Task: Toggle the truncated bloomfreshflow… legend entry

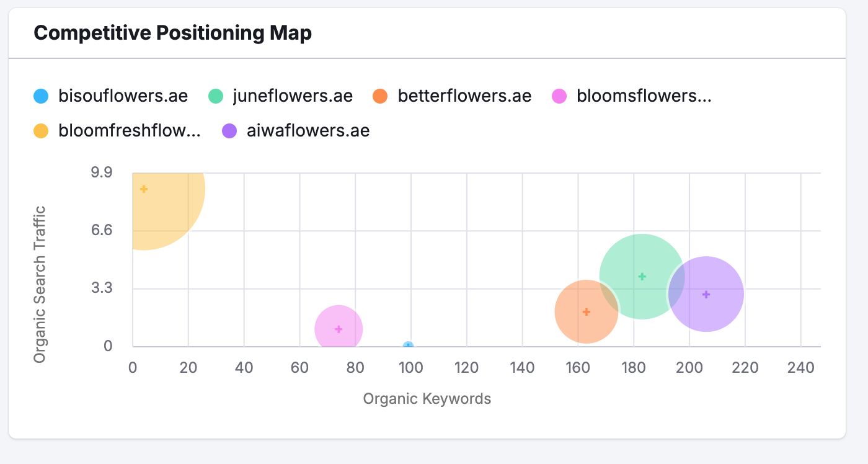Action: click(x=117, y=131)
